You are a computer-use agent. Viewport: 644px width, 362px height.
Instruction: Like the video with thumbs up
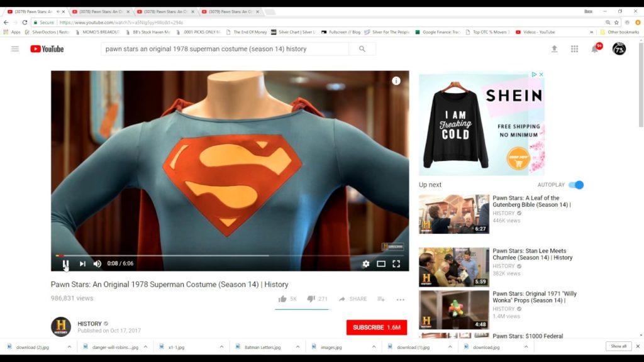282,299
